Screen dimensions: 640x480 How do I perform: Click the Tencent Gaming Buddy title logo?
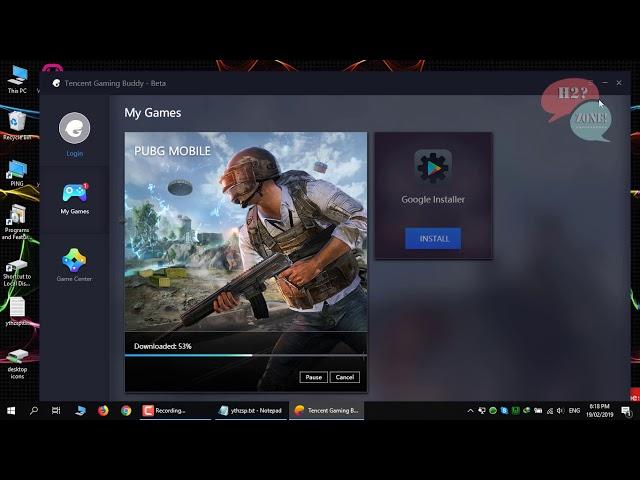[x=56, y=83]
